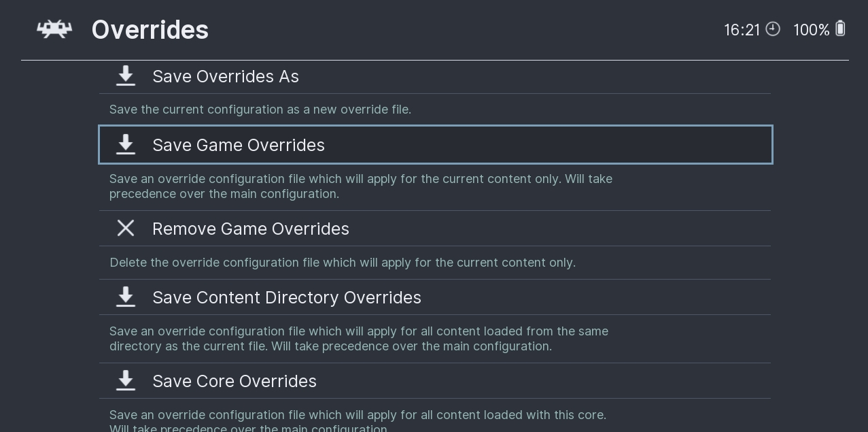Open Save Content Directory Overrides
The height and width of the screenshot is (432, 868).
287,297
